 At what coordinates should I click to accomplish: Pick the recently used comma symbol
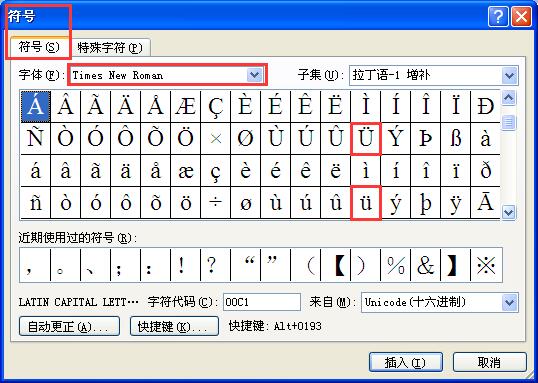point(35,265)
